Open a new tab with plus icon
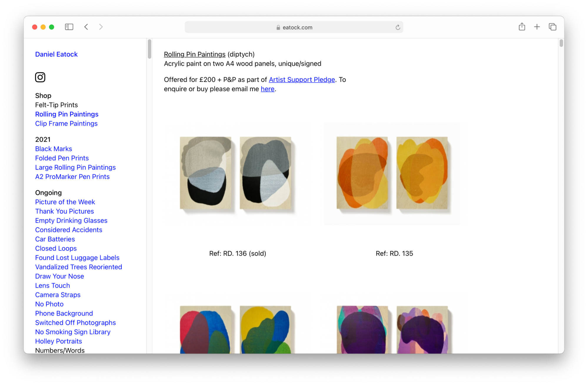Screen dimensions: 588x385 pos(537,27)
